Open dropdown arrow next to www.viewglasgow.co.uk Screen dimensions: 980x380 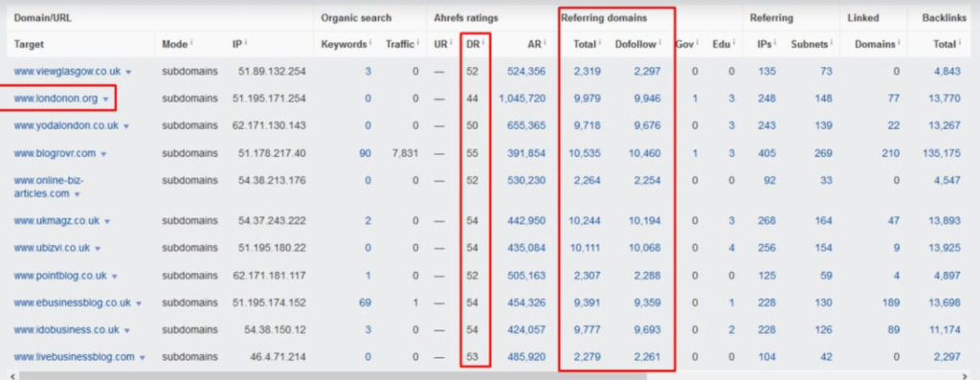point(128,73)
